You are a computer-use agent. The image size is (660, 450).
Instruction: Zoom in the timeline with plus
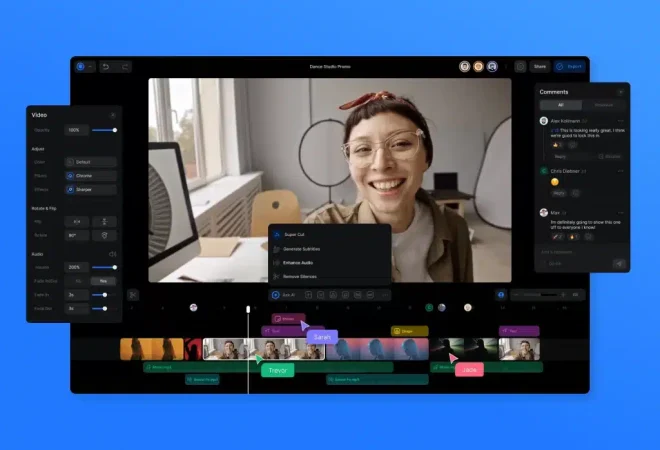(x=563, y=295)
